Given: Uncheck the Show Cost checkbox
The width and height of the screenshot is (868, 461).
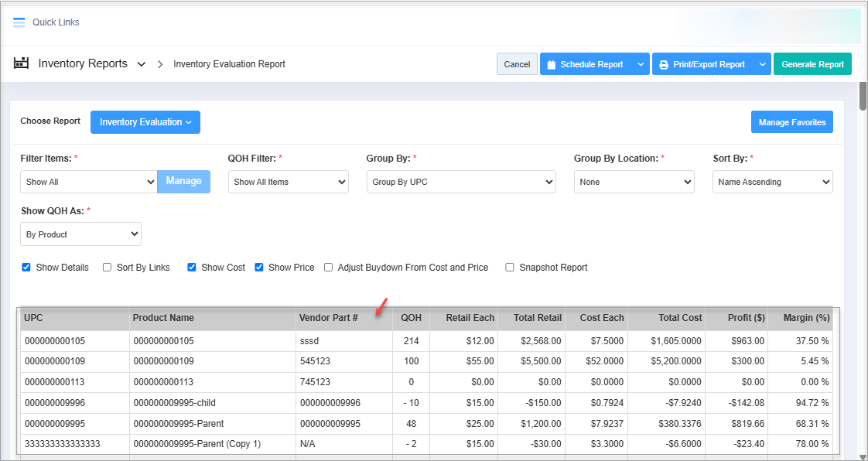Looking at the screenshot, I should point(192,268).
